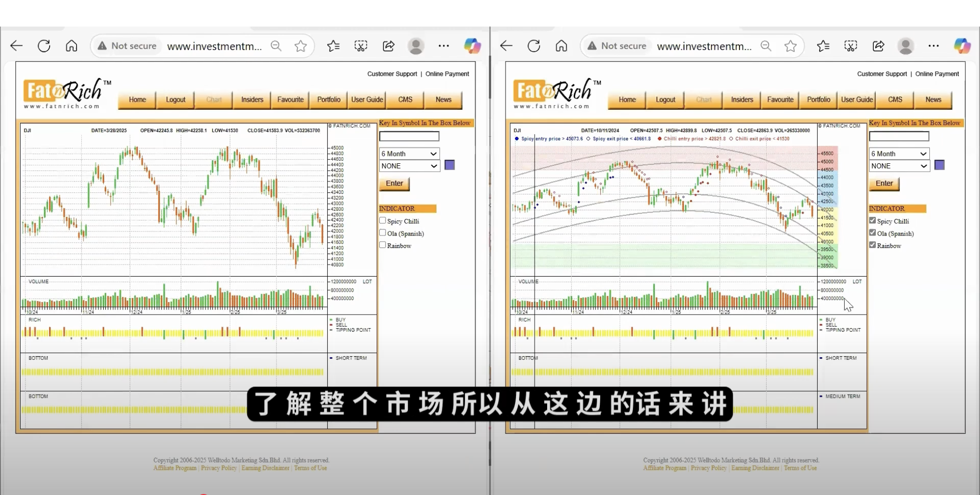Click the share icon in left browser

click(x=388, y=46)
